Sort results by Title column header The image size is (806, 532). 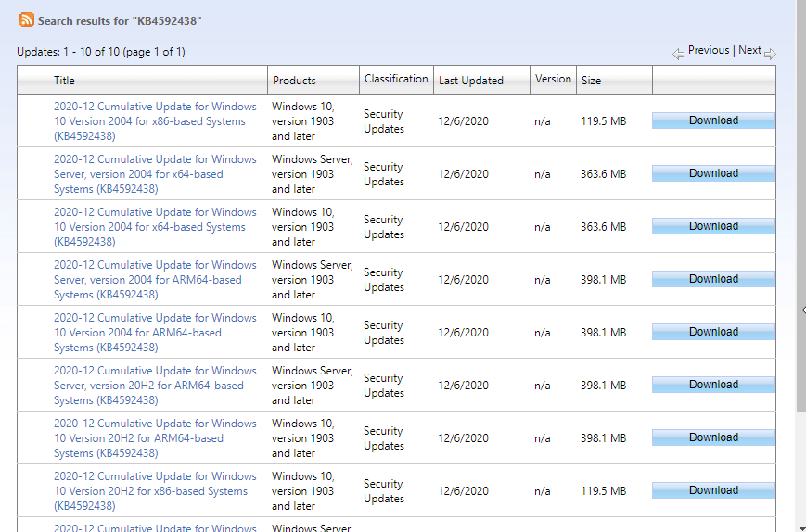(64, 81)
